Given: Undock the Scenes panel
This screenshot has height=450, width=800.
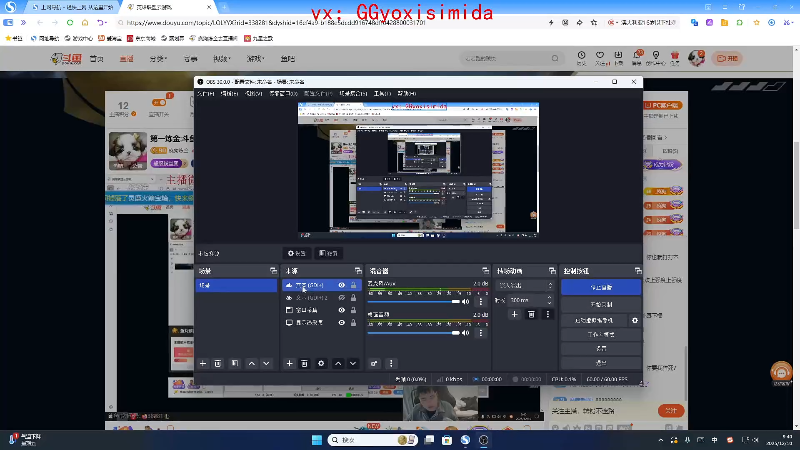Looking at the screenshot, I should pyautogui.click(x=273, y=270).
